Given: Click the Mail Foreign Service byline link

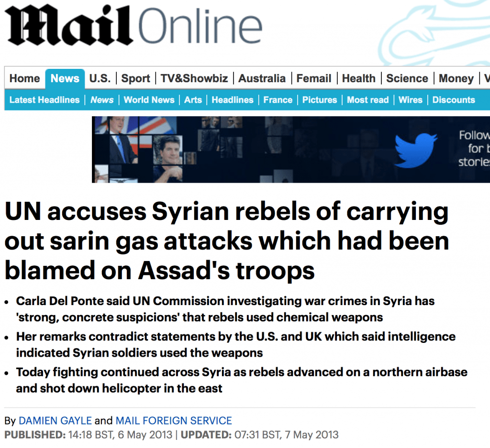Looking at the screenshot, I should pos(174,421).
